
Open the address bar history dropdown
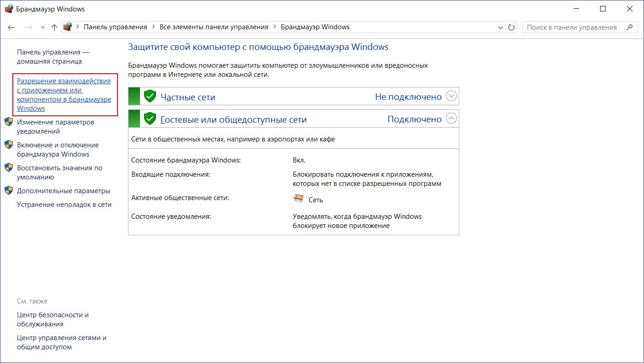(x=500, y=27)
